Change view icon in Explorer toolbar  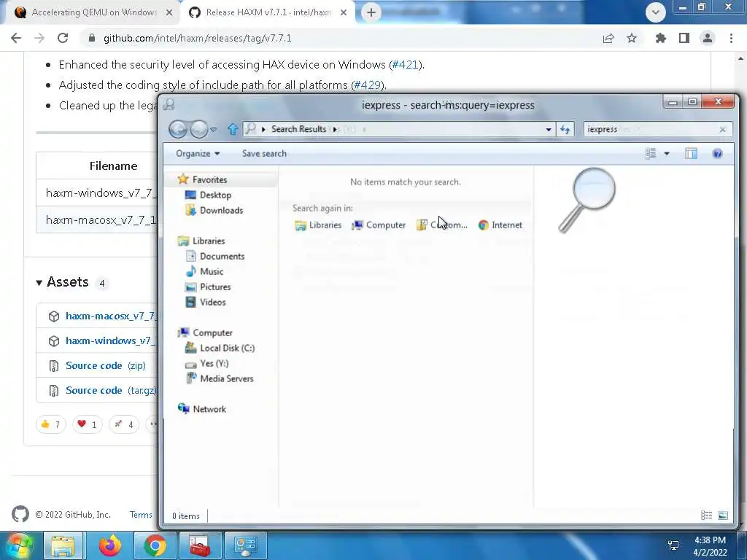click(x=650, y=153)
